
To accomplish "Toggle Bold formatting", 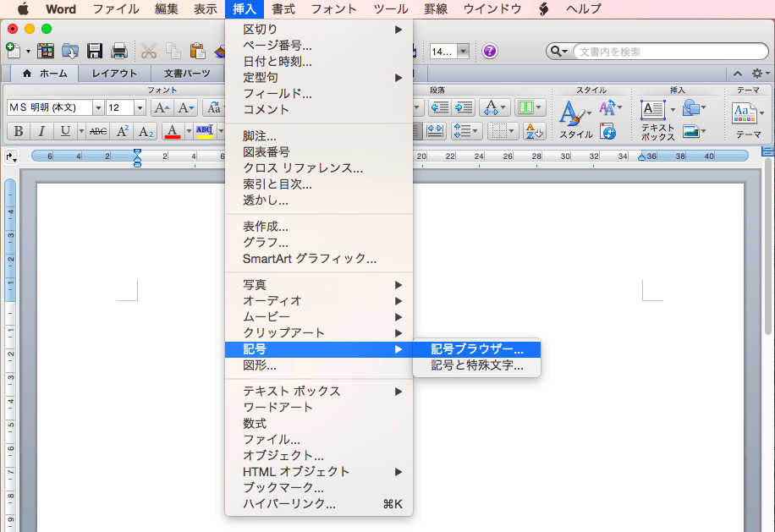I will (19, 131).
